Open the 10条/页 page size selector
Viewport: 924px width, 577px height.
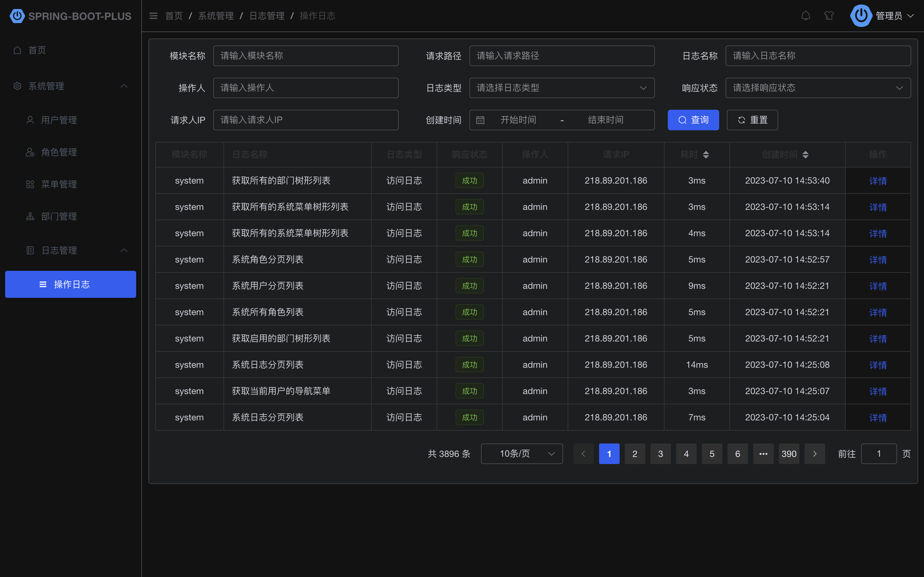(521, 454)
